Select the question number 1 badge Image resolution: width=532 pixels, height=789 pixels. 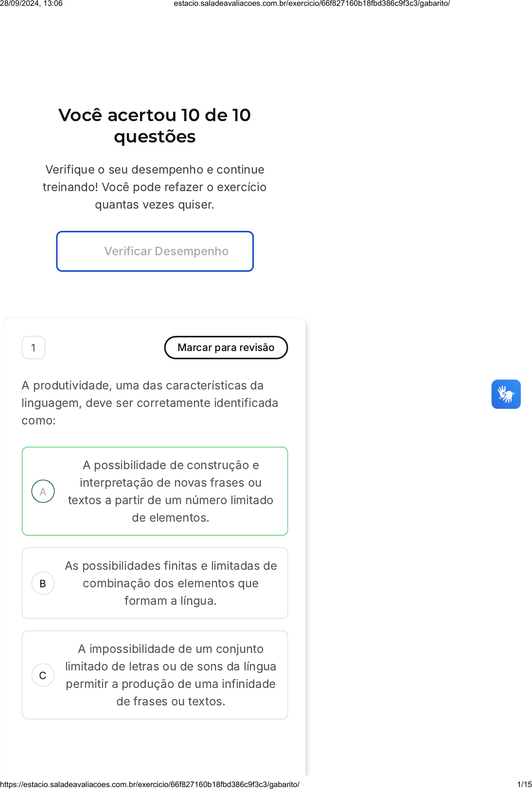(x=34, y=348)
